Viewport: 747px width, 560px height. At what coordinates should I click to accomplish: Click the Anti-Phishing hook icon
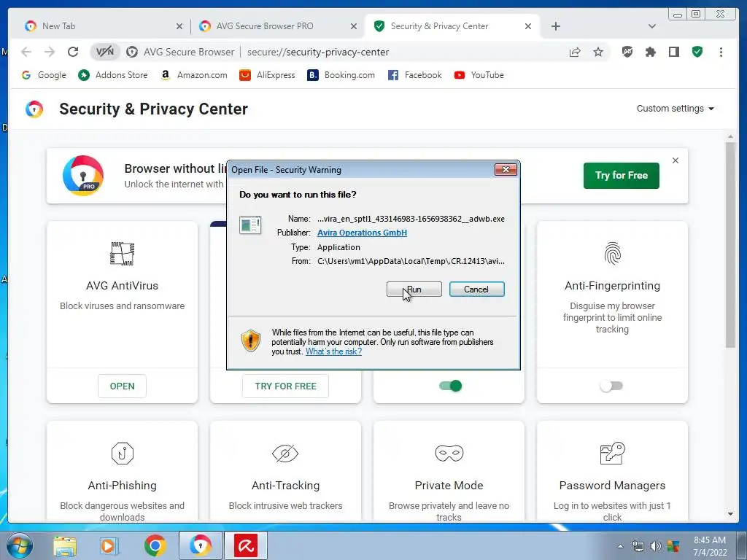click(123, 454)
